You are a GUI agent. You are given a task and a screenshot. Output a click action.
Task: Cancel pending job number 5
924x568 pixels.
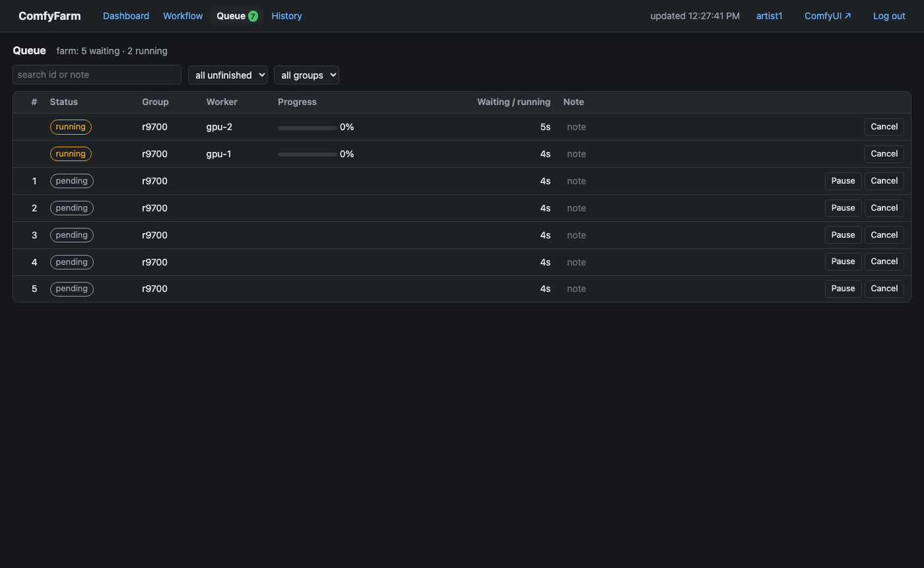[884, 289]
